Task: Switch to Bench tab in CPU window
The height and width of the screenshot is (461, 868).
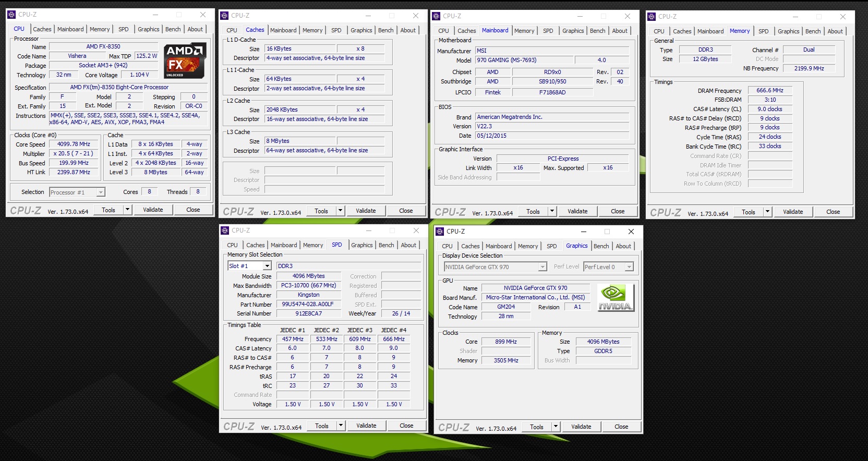Action: (173, 29)
